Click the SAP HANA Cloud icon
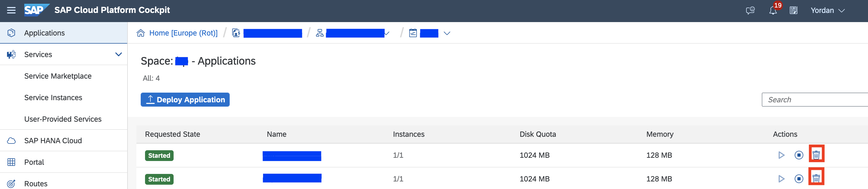Viewport: 868px width, 189px height. coord(11,141)
